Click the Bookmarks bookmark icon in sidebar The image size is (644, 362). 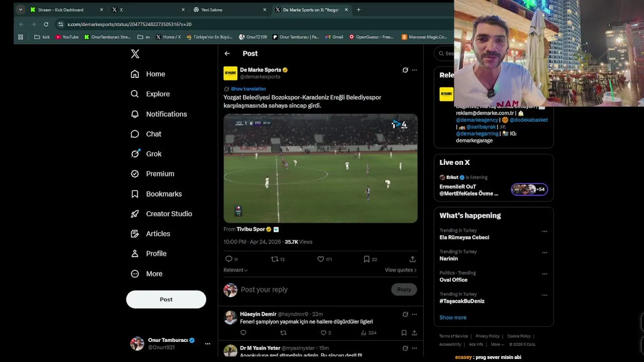(135, 194)
